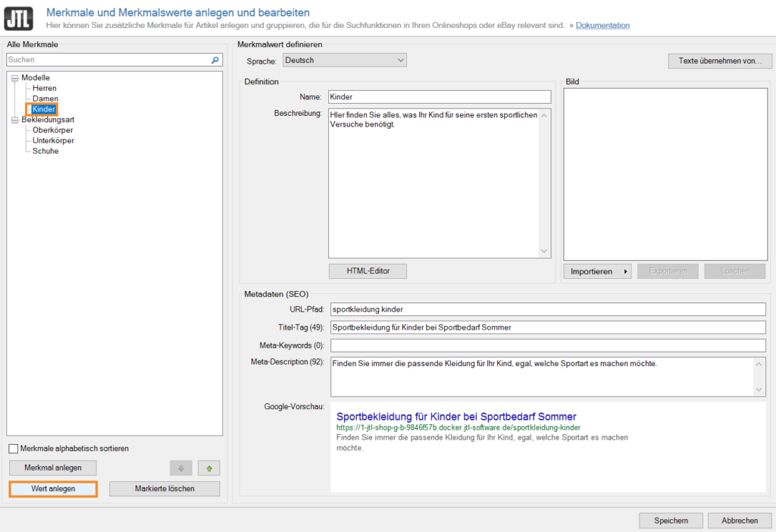Image resolution: width=776 pixels, height=532 pixels.
Task: Click into the URL-Pfad field
Action: (547, 309)
